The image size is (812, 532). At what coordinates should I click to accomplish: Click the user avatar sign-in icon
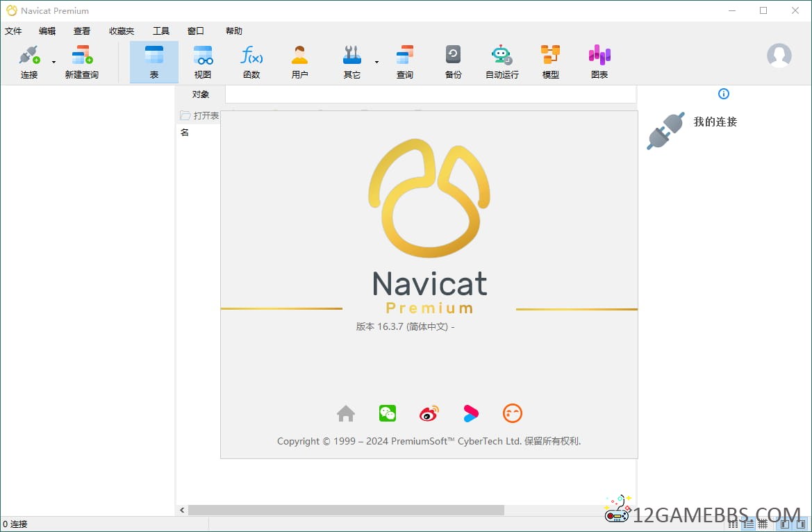779,55
